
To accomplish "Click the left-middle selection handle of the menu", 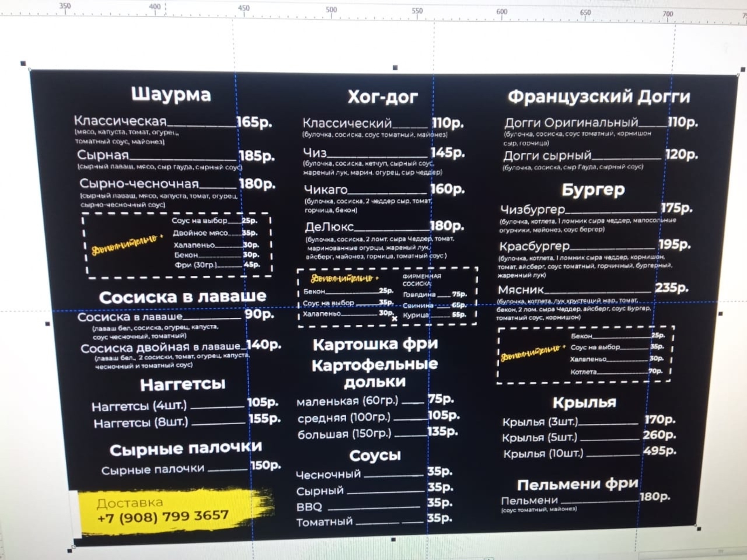I will pos(48,324).
